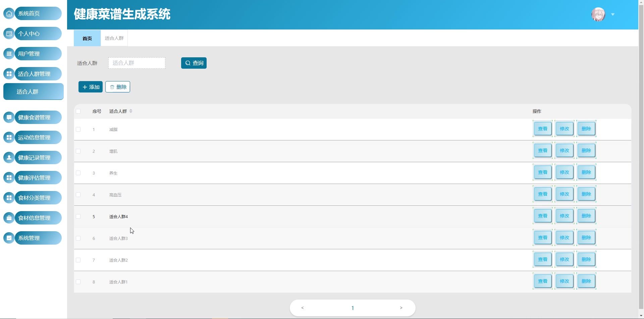The height and width of the screenshot is (319, 644).
Task: Edit the 养生 row with 修改
Action: tap(565, 172)
